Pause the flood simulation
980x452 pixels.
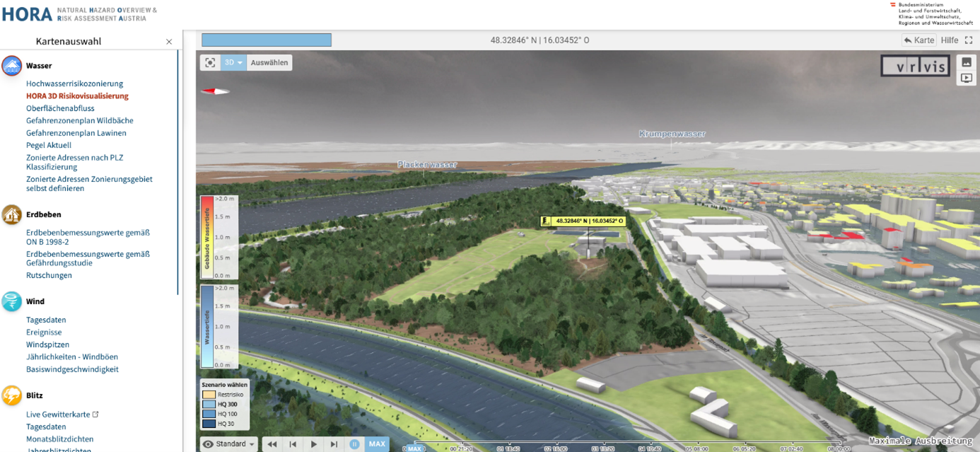[x=355, y=444]
